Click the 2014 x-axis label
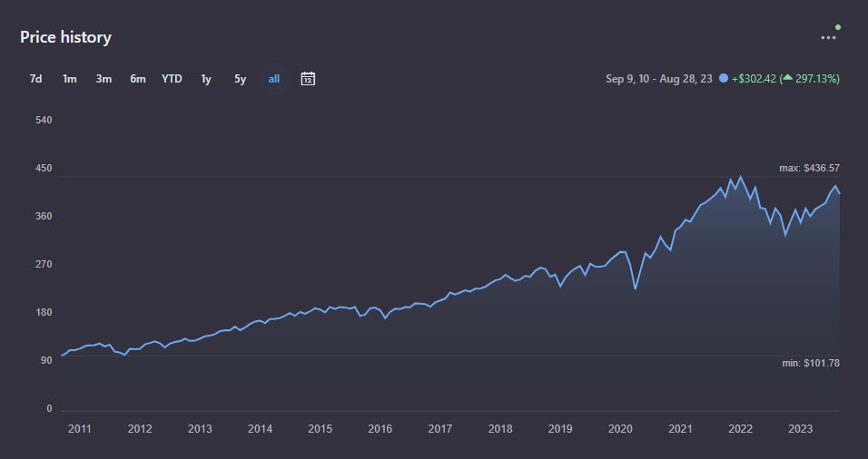 260,429
